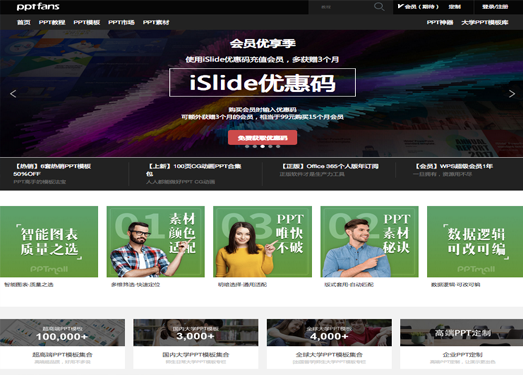Click caption under the 02 素材秘诀 card
This screenshot has height=375, width=523.
[x=349, y=285]
